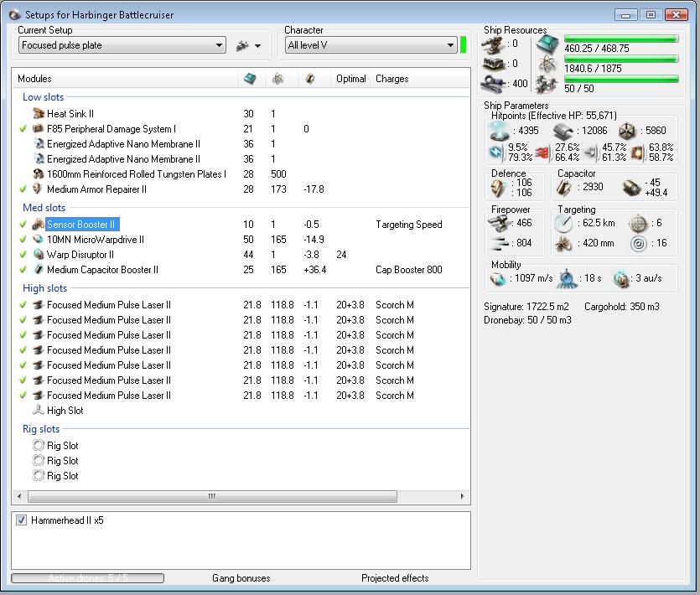700x595 pixels.
Task: Click the Active drones 5 / 5 button
Action: click(x=87, y=578)
